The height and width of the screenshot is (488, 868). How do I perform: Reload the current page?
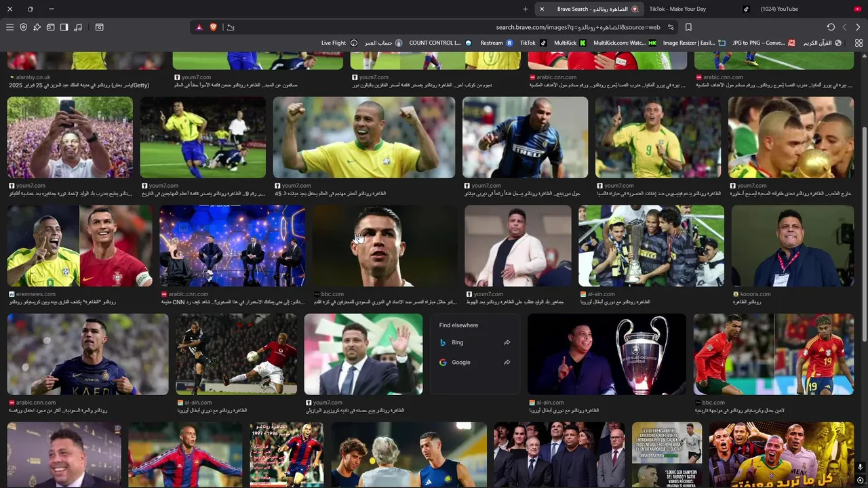[x=831, y=27]
